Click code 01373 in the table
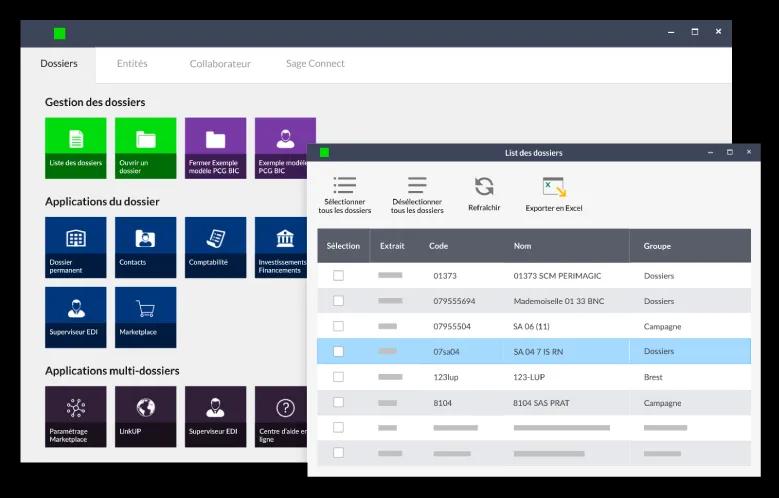779x498 pixels. pos(445,276)
